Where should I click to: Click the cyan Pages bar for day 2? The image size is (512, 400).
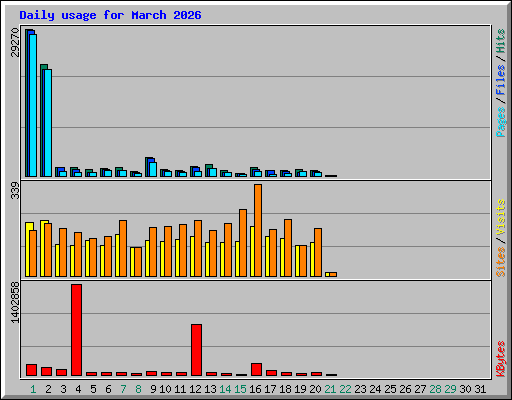coord(48,123)
